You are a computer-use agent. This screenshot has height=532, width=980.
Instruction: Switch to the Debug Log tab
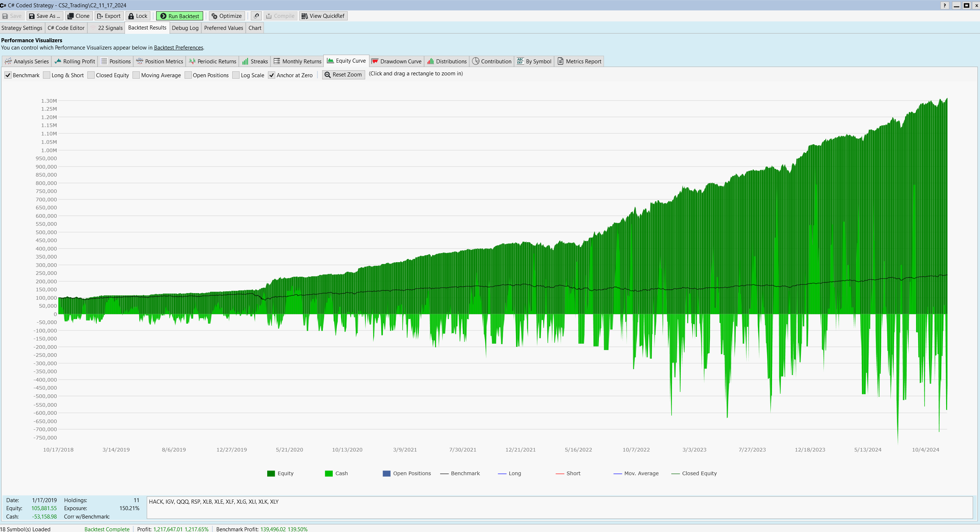185,28
